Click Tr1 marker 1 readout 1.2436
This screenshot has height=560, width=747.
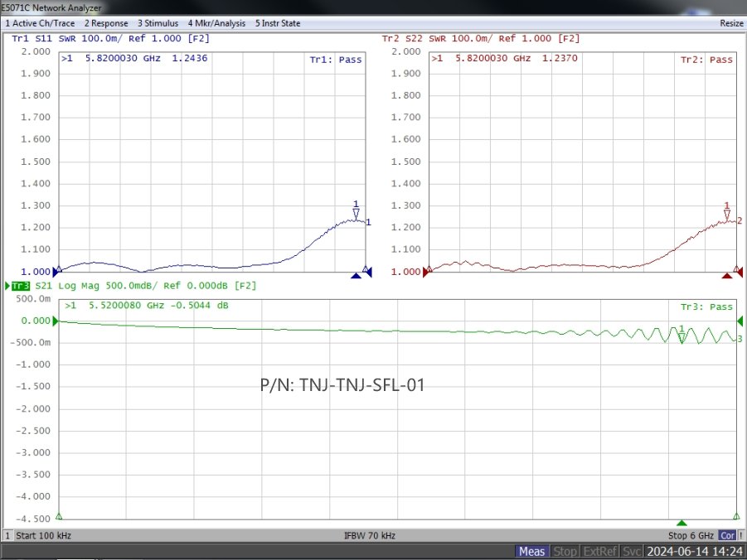point(190,58)
